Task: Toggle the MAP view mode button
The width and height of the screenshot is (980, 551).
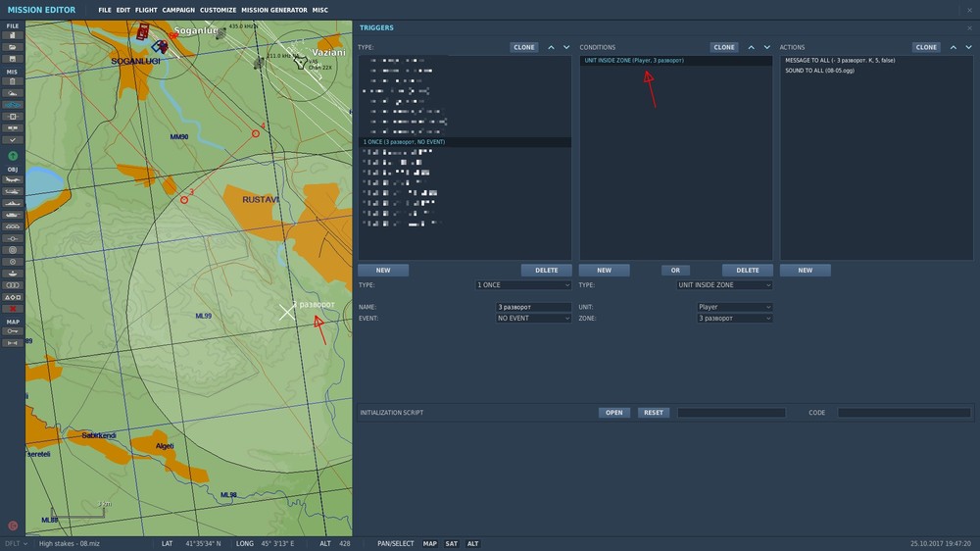Action: (x=430, y=543)
